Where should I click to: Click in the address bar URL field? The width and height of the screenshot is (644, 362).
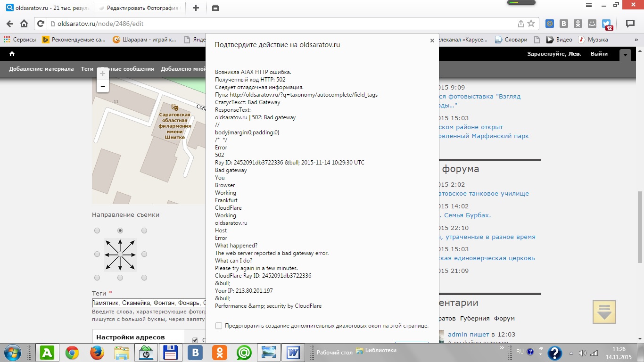(283, 24)
